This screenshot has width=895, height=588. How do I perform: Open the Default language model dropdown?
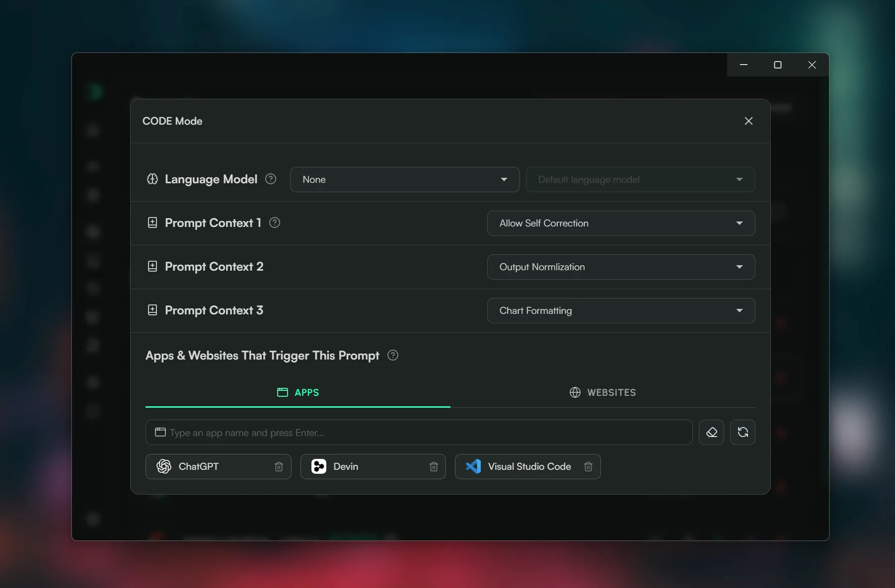coord(640,179)
